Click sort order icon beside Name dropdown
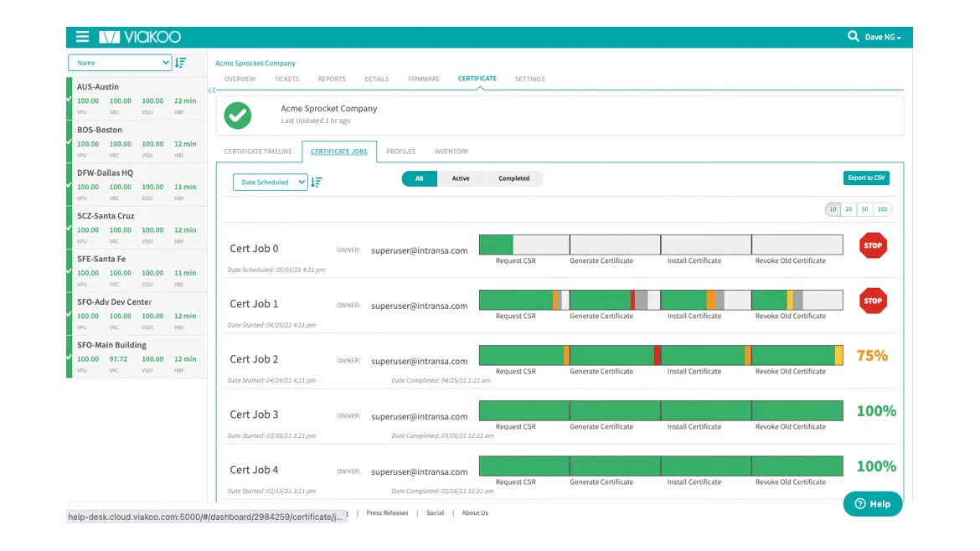Screen dimensions: 980x551 [x=181, y=63]
